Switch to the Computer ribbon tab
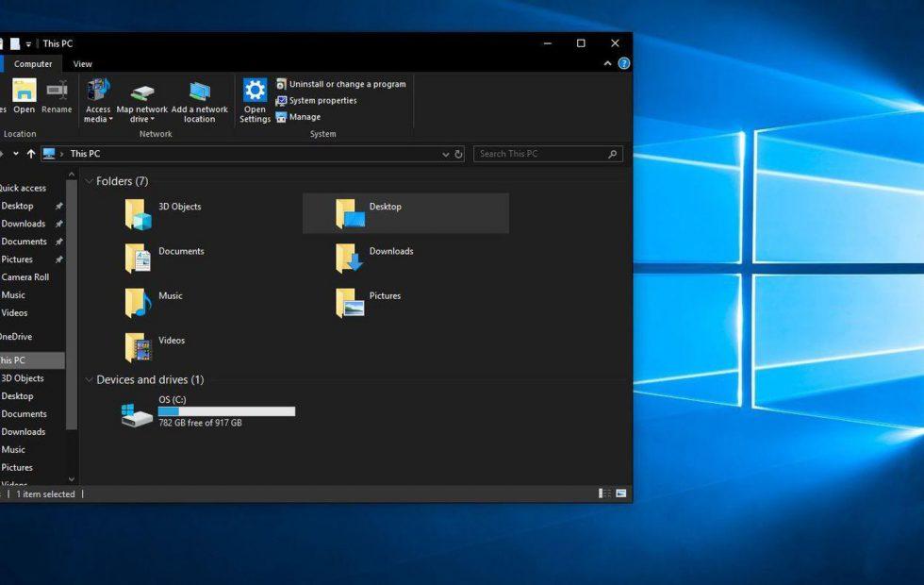This screenshot has width=924, height=585. [x=33, y=64]
